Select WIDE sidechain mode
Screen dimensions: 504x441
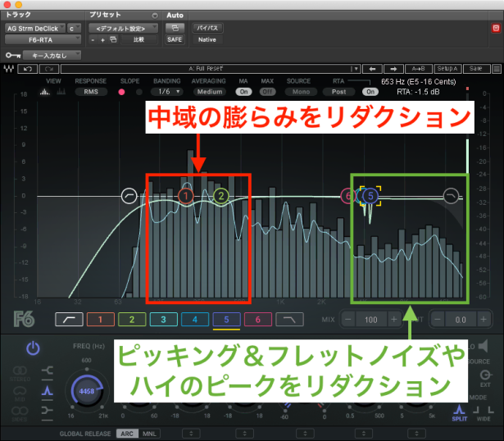click(x=484, y=414)
